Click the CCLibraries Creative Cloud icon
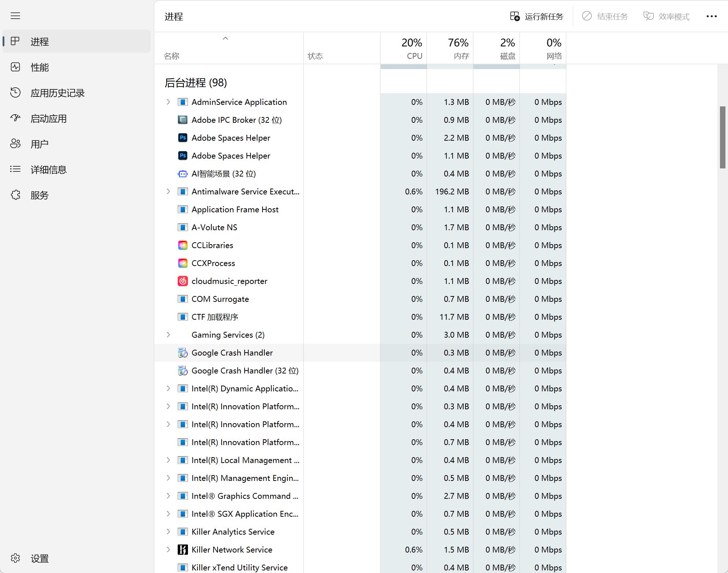 point(183,245)
